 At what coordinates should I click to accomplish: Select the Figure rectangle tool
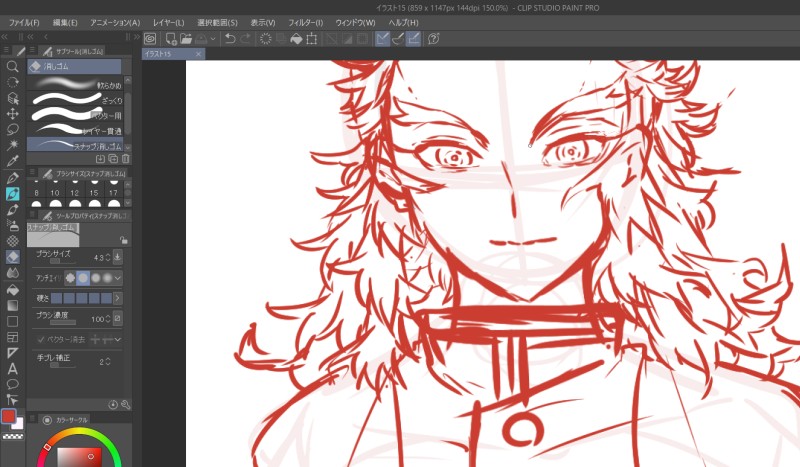point(12,321)
